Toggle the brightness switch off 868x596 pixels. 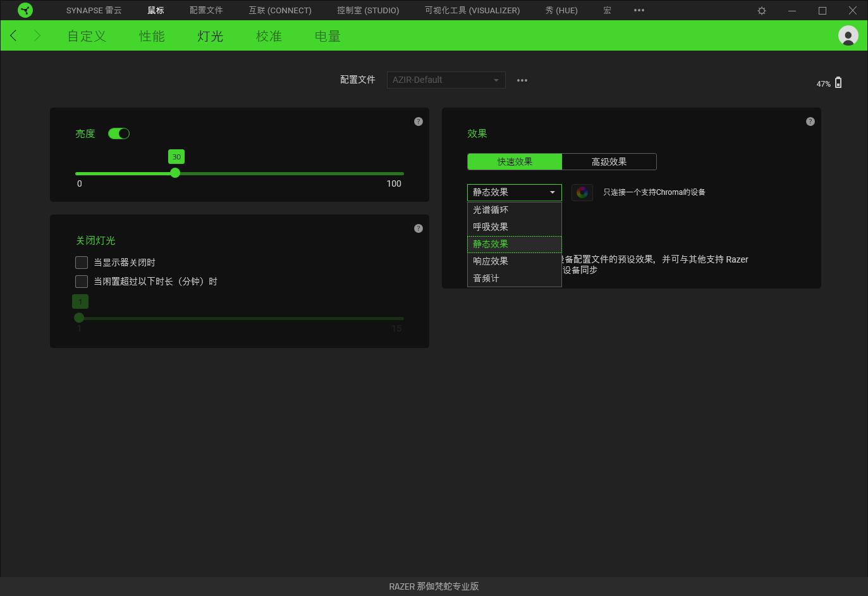tap(119, 133)
